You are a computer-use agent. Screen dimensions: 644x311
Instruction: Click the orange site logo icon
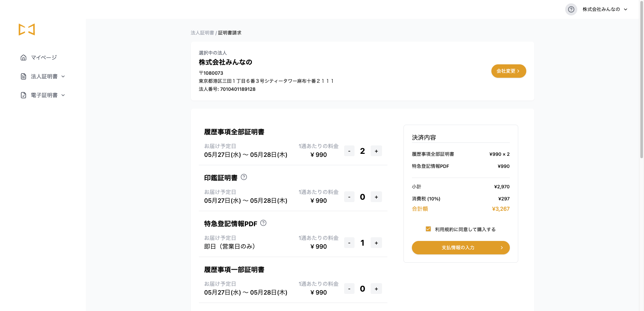[x=27, y=29]
